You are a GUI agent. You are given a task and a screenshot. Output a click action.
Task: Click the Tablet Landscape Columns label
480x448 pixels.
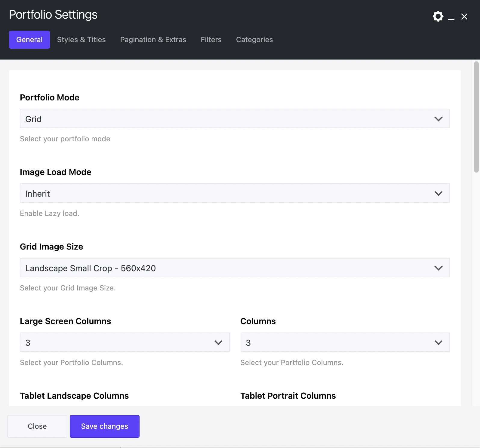[74, 396]
